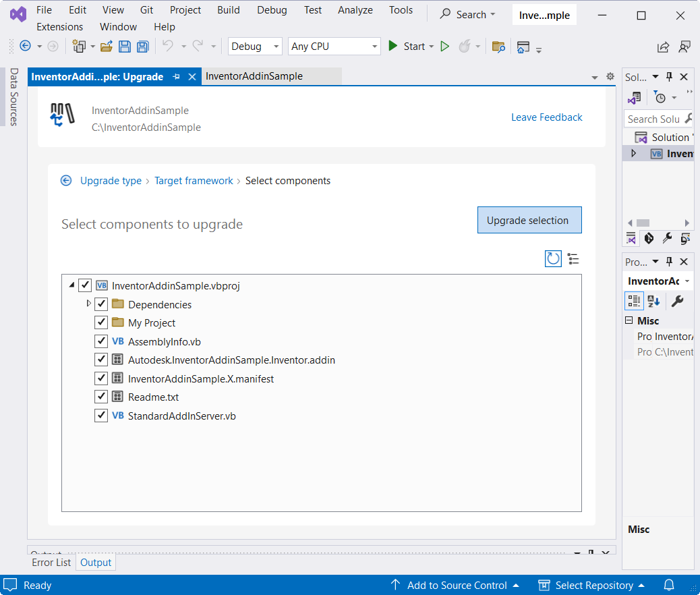Click the Open File folder icon

click(x=107, y=46)
